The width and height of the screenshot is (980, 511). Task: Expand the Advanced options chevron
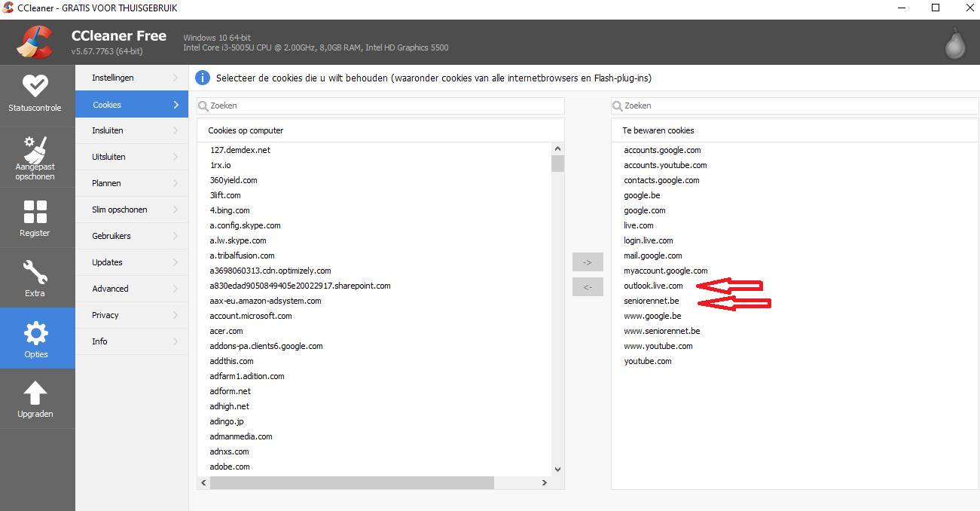click(x=176, y=289)
